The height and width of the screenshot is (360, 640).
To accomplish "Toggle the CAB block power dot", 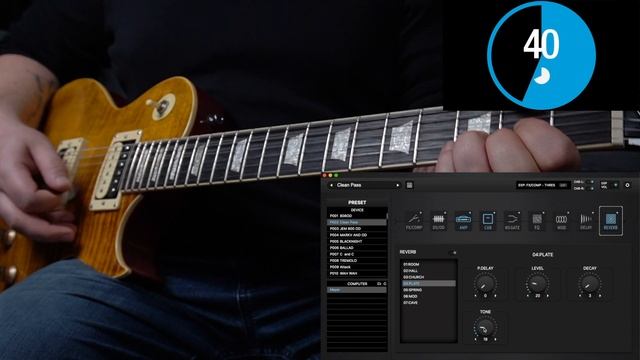I will 494,213.
